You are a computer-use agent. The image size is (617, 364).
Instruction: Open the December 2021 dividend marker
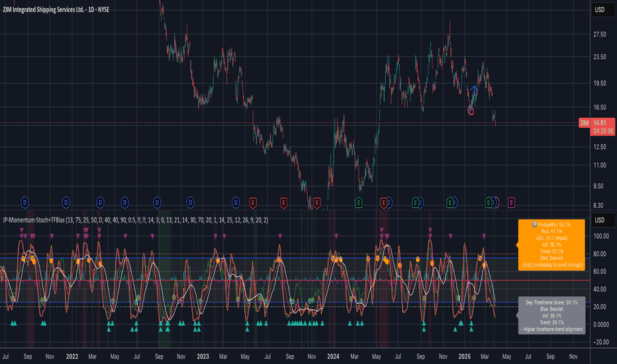(x=66, y=203)
